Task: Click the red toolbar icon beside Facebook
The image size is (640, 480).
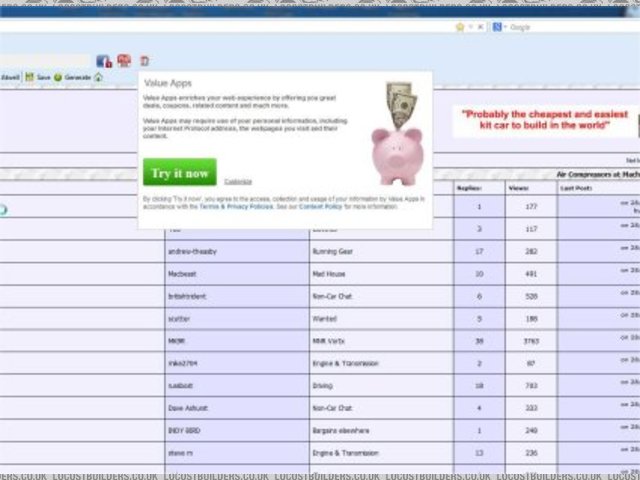Action: [123, 61]
